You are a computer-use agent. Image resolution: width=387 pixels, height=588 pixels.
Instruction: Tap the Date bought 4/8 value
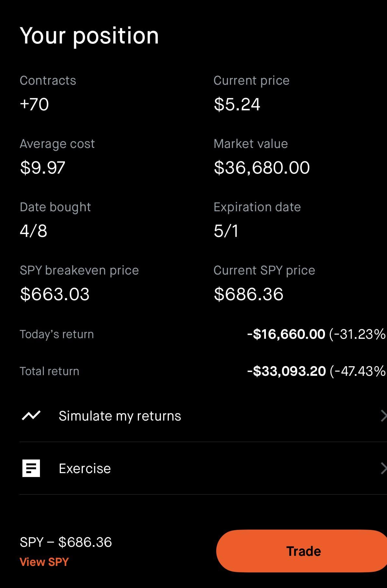[33, 231]
